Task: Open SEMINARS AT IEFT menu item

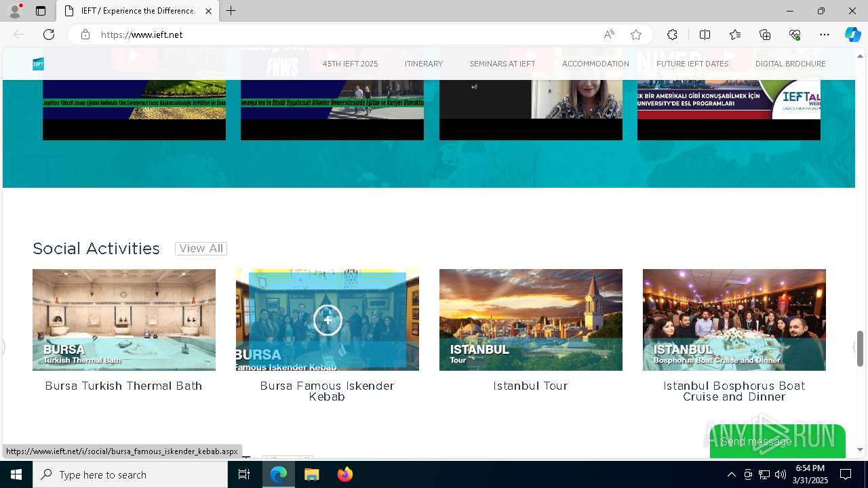Action: point(502,64)
